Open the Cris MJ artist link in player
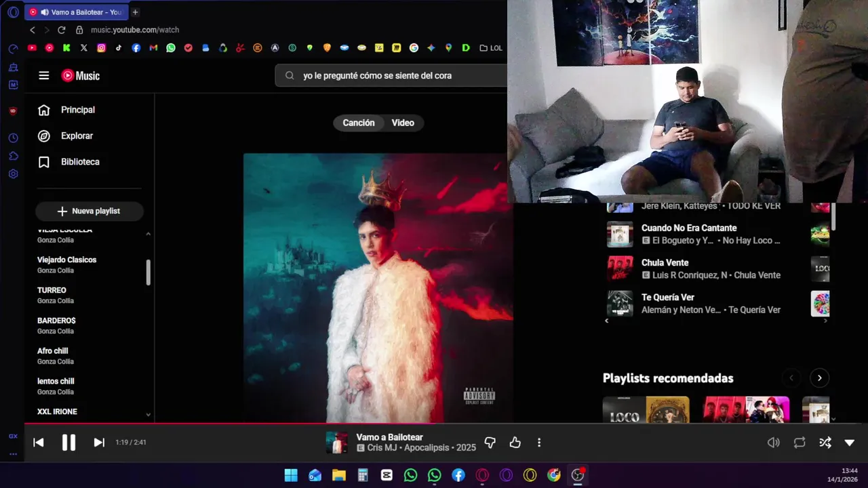The width and height of the screenshot is (868, 488). (x=384, y=448)
